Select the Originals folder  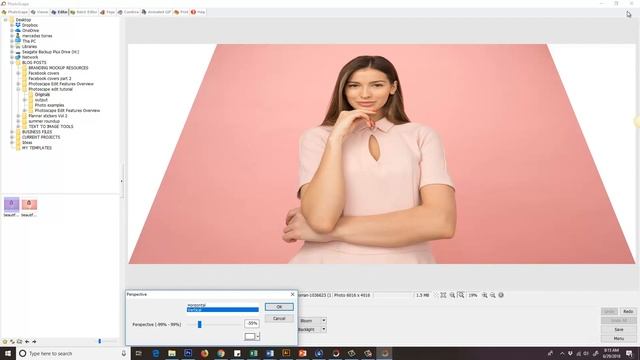click(x=42, y=95)
